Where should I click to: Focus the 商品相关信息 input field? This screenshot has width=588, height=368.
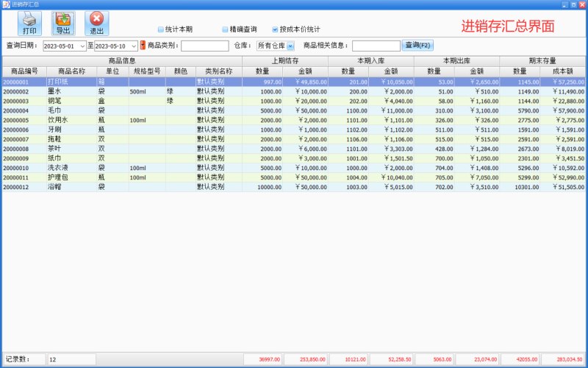376,46
